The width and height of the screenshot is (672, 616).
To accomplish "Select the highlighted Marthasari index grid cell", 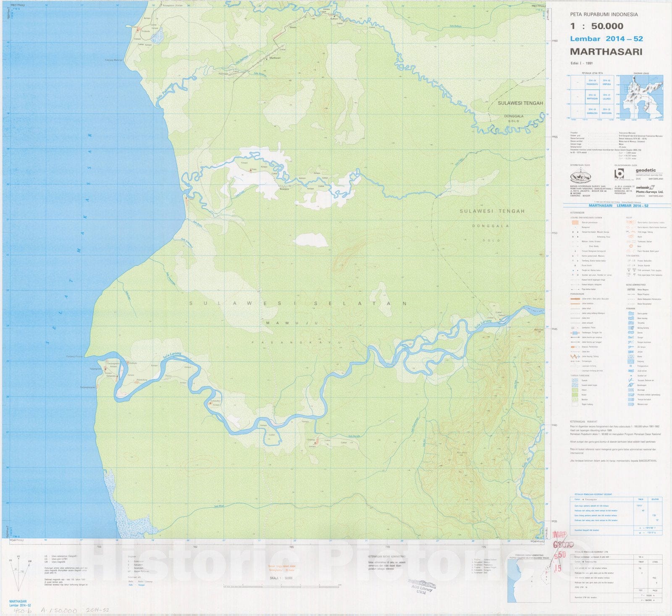I will (592, 97).
